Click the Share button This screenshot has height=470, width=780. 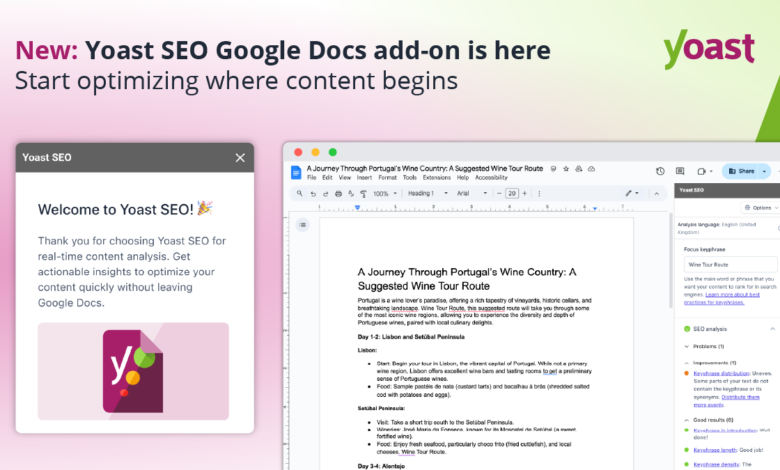point(741,171)
